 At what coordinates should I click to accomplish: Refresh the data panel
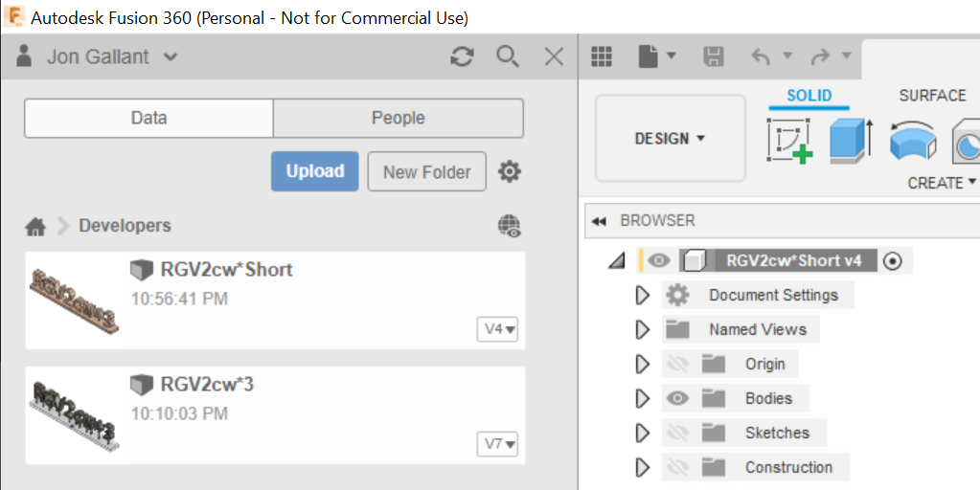(463, 57)
